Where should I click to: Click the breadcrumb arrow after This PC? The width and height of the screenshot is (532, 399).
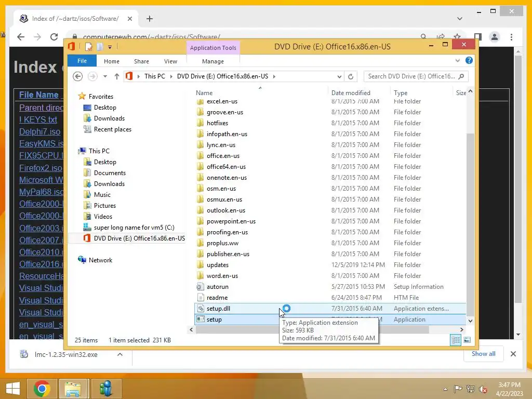tap(171, 76)
